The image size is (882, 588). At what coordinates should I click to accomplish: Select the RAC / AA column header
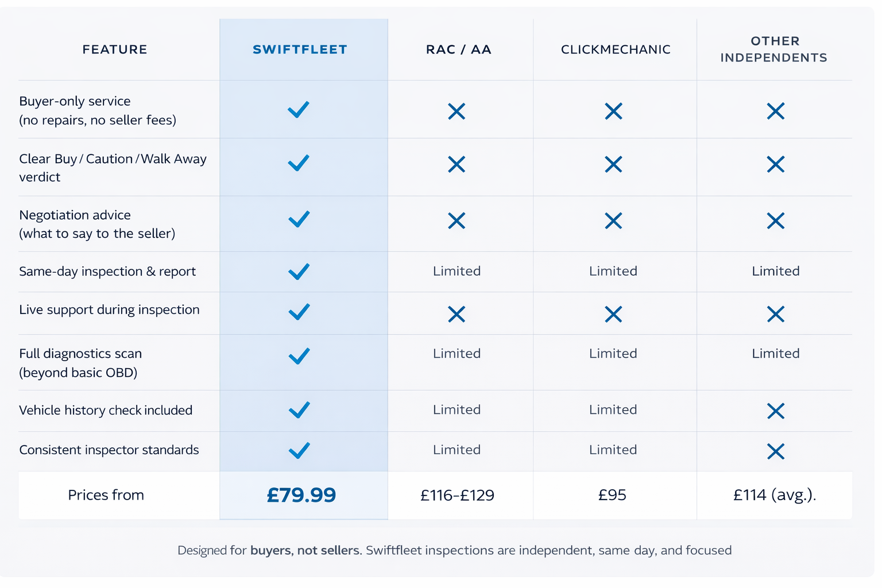coord(458,50)
